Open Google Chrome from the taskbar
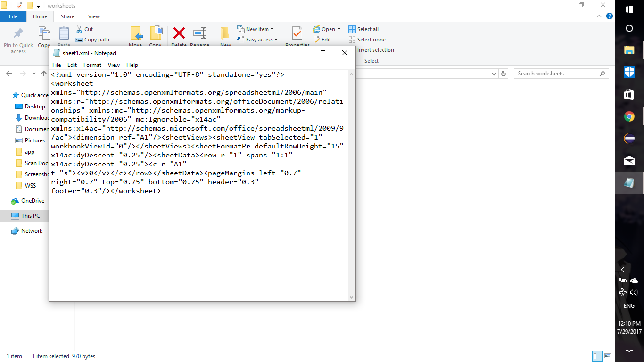Image resolution: width=644 pixels, height=362 pixels. pos(629,116)
